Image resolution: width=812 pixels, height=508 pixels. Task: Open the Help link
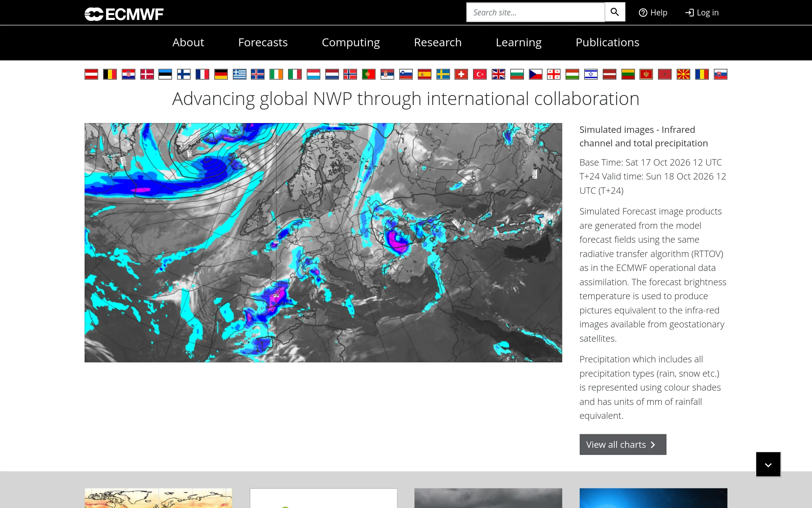(x=653, y=12)
